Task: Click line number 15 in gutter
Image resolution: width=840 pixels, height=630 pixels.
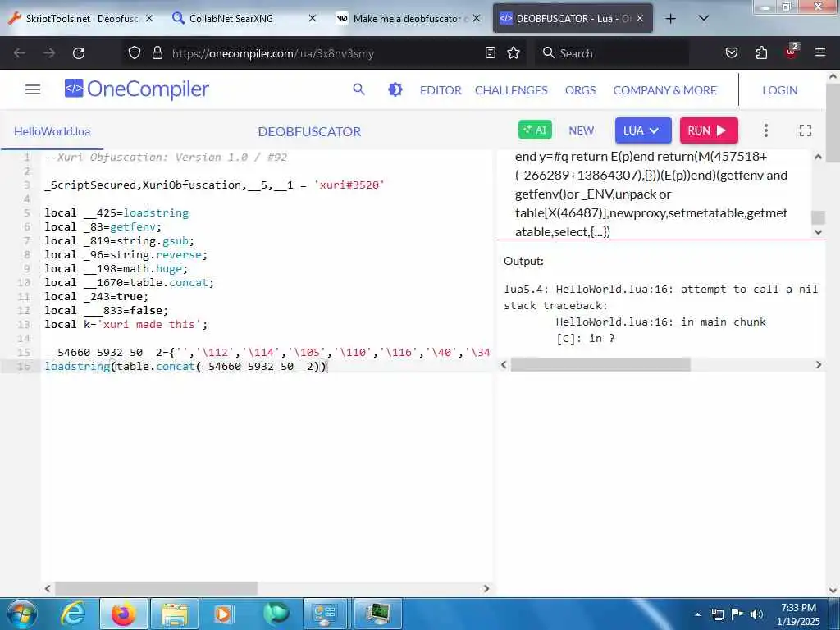Action: tap(24, 353)
